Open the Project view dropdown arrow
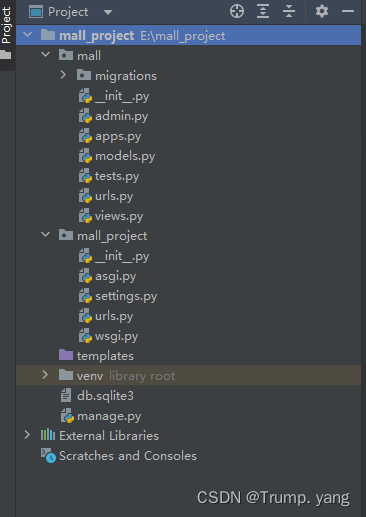The height and width of the screenshot is (517, 366). [108, 13]
